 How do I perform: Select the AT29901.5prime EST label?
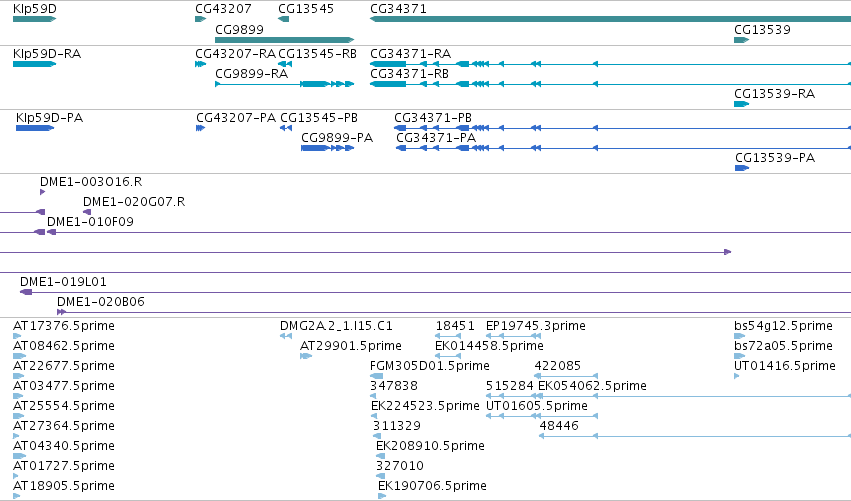coord(351,346)
